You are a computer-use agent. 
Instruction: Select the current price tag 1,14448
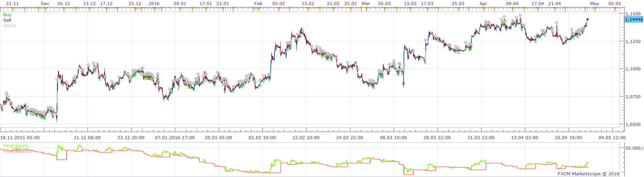[x=633, y=20]
